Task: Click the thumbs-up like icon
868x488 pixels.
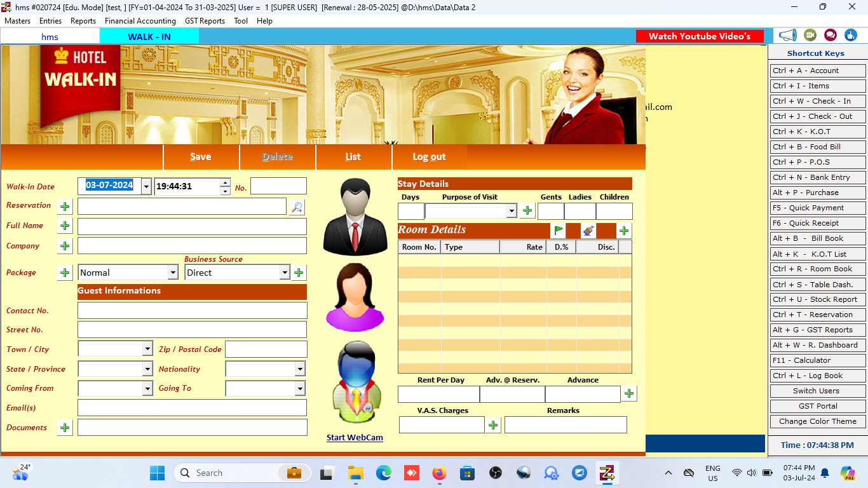Action: (x=851, y=36)
